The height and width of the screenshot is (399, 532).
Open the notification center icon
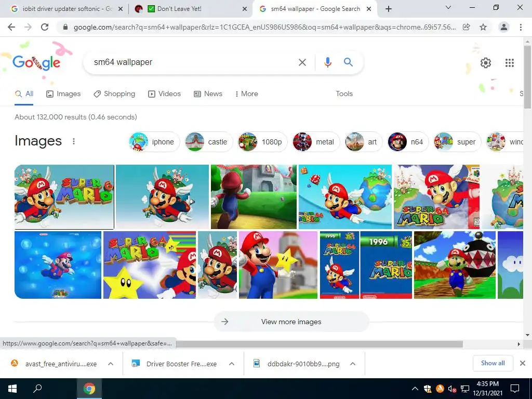click(515, 389)
